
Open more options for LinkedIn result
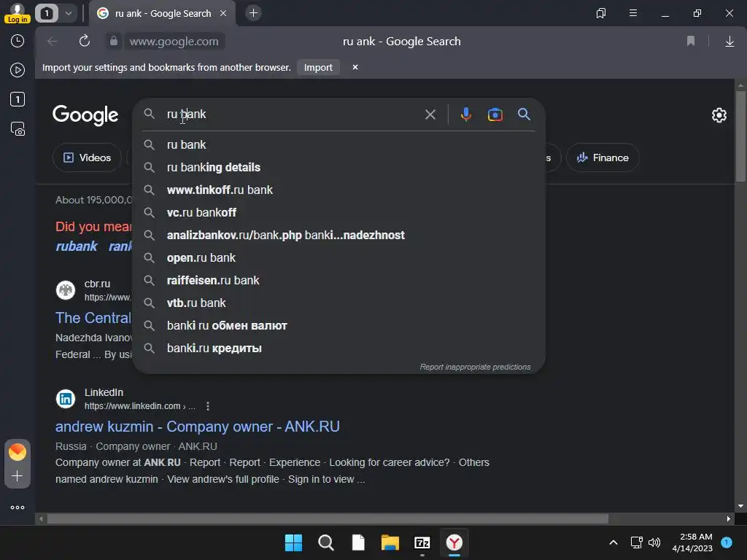point(208,406)
